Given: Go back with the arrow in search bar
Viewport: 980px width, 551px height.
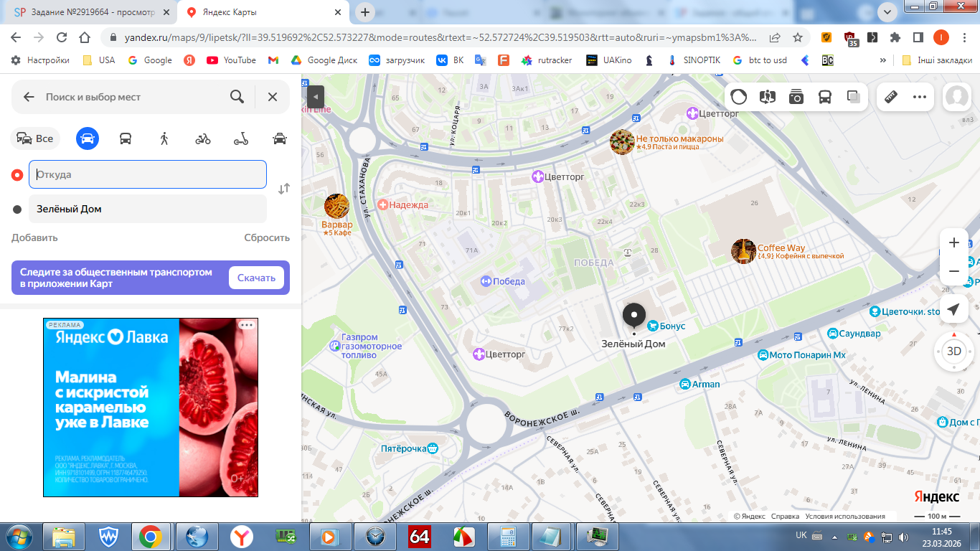Looking at the screenshot, I should click(29, 97).
